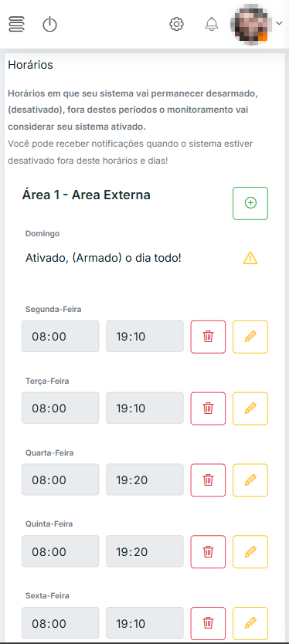Click Terça-Feira 08:00 start time field
This screenshot has width=289, height=644.
[60, 408]
